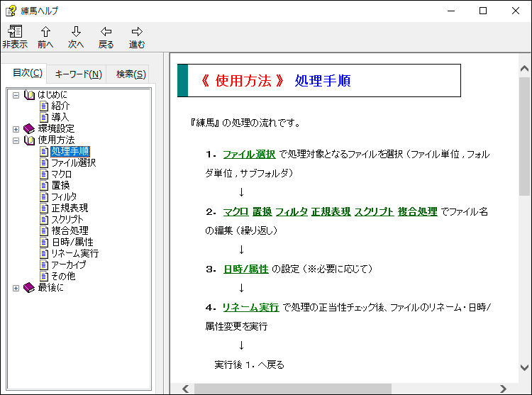Image resolution: width=532 pixels, height=395 pixels.
Task: Click the page icon beside スクリプト in tree
Action: (44, 219)
